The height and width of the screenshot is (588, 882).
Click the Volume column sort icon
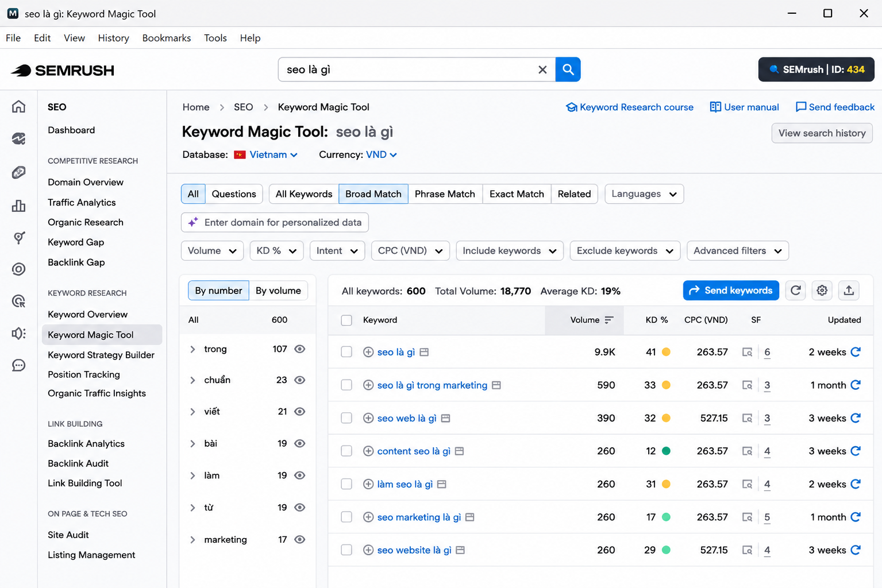click(x=609, y=320)
